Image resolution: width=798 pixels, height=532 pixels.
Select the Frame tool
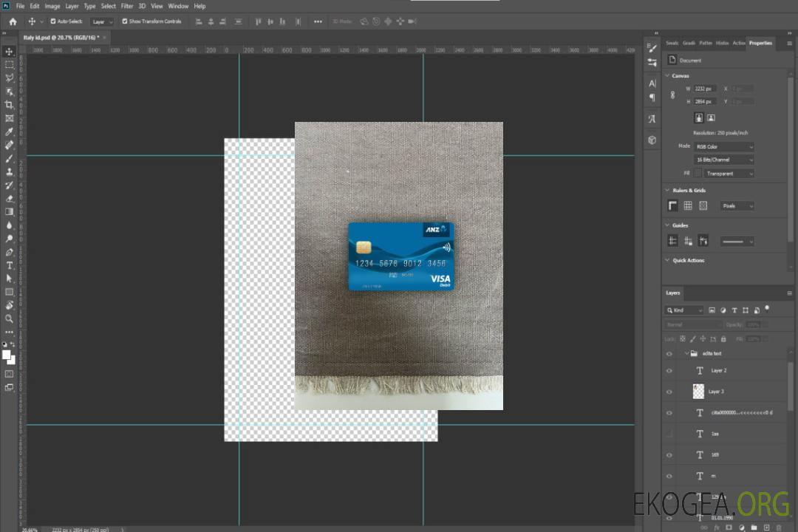pos(9,118)
